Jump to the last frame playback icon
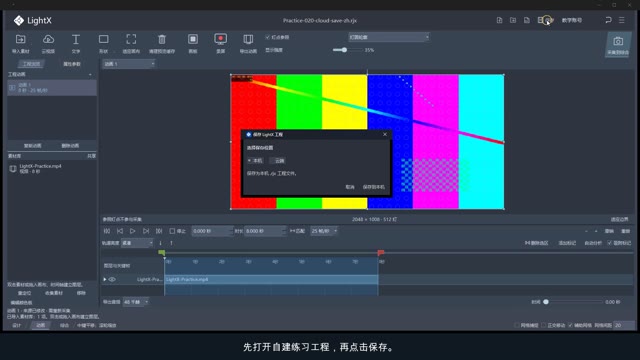This screenshot has height=360, width=640. click(x=159, y=231)
